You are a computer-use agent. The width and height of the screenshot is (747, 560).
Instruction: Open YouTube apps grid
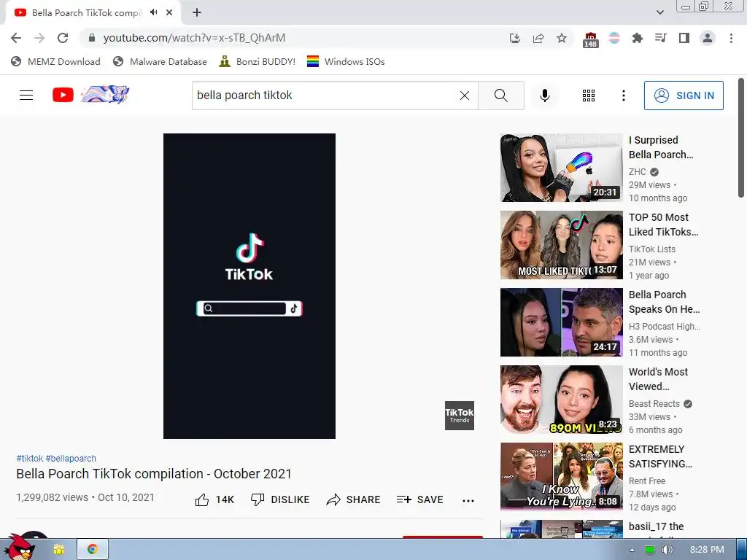589,96
